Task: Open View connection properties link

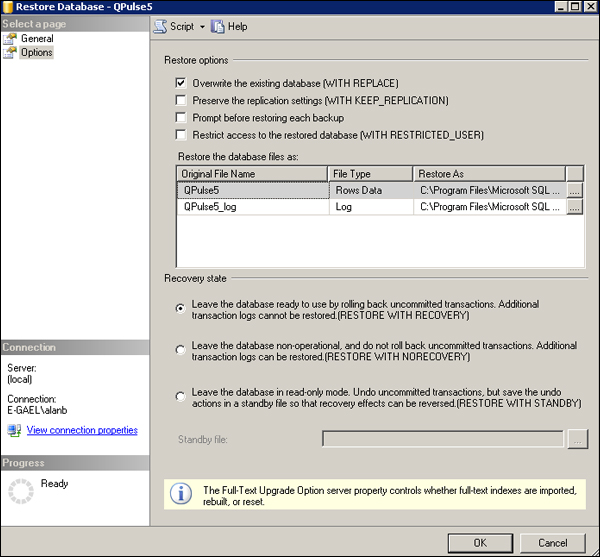Action: (82, 430)
